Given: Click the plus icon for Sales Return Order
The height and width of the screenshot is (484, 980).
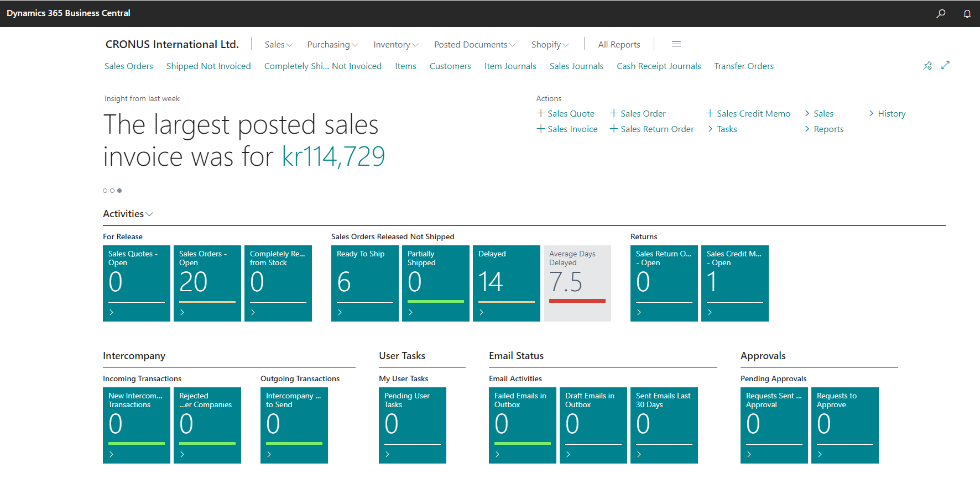Looking at the screenshot, I should coord(614,129).
